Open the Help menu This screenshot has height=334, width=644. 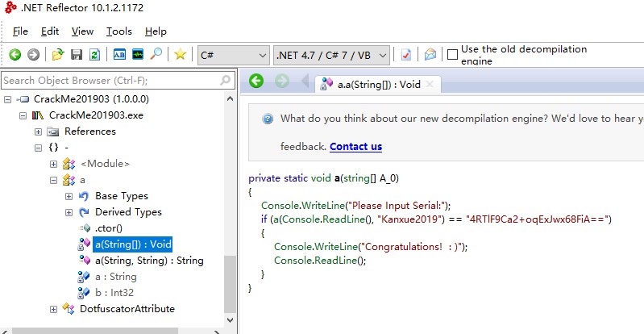coord(156,31)
